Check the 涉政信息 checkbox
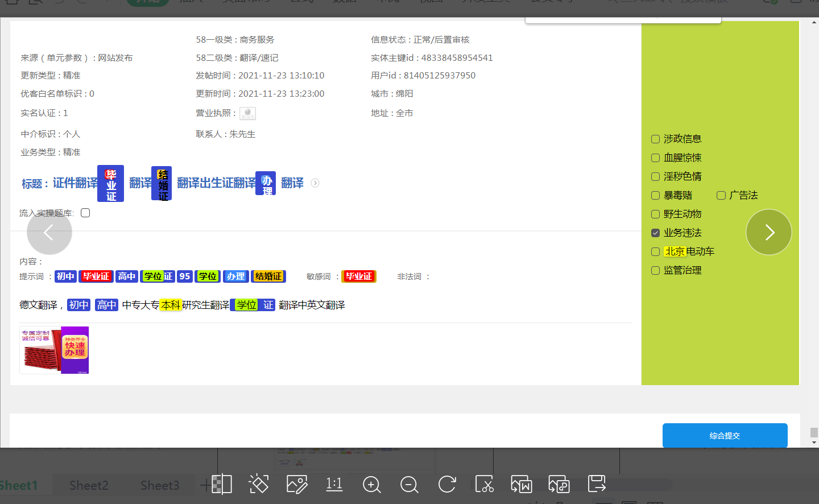 [655, 139]
